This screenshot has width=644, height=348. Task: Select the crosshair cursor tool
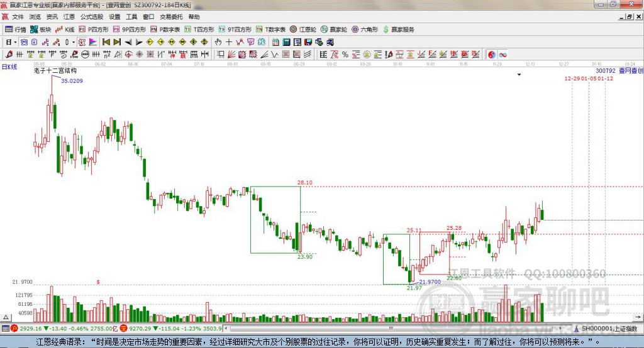pyautogui.click(x=229, y=42)
